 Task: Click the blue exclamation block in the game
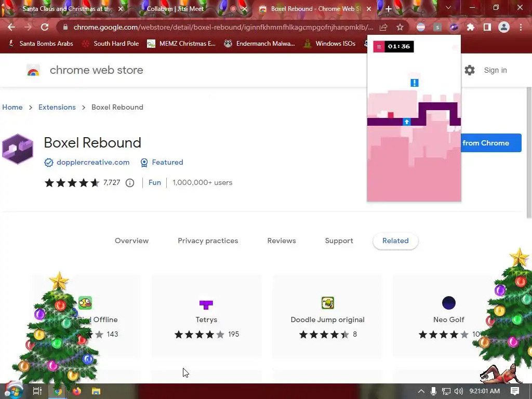coord(414,83)
